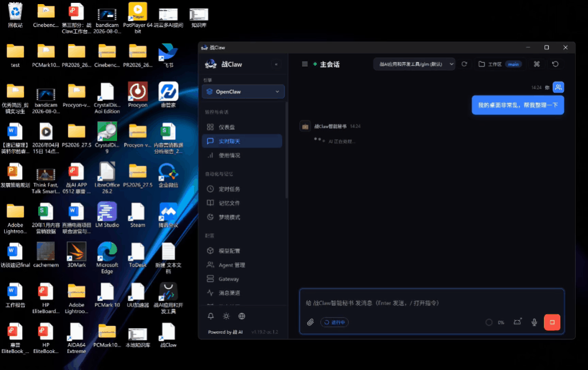Select the UU加速器 desktop shortcut

click(138, 295)
